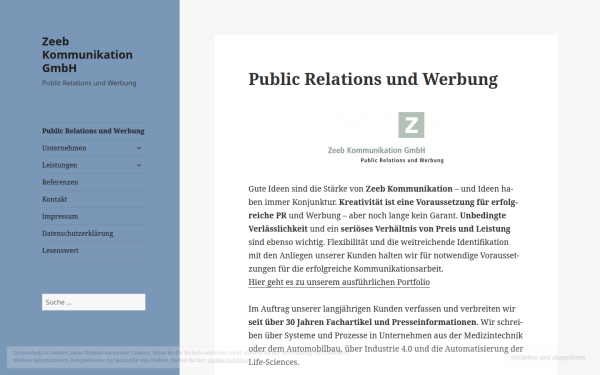Go to the Referenzen page
The width and height of the screenshot is (600, 375).
coord(60,182)
